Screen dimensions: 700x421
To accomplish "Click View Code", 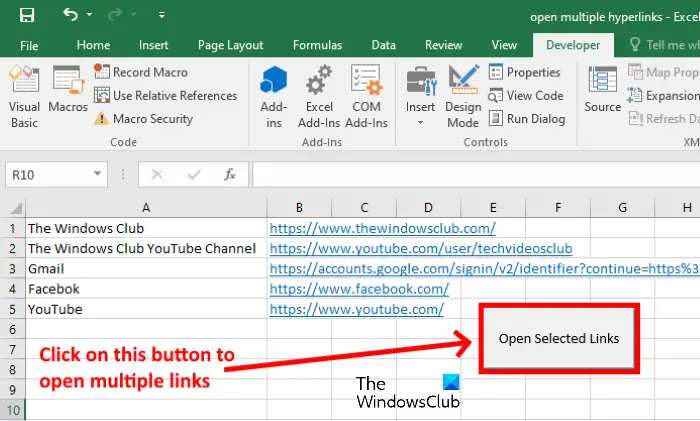I will point(526,96).
